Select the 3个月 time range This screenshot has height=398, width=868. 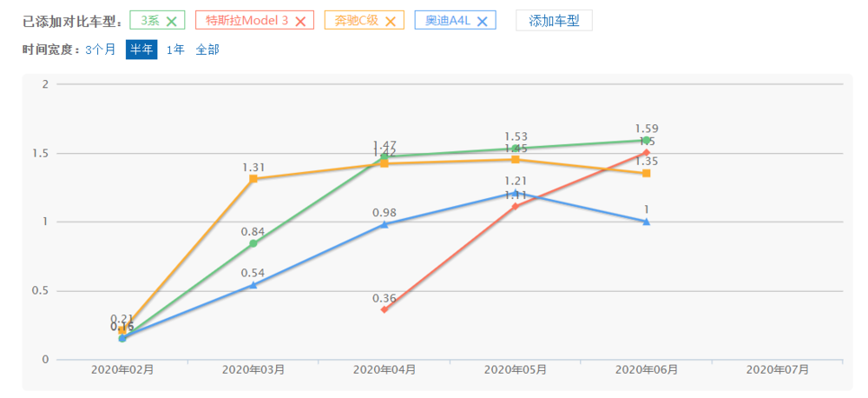(100, 50)
